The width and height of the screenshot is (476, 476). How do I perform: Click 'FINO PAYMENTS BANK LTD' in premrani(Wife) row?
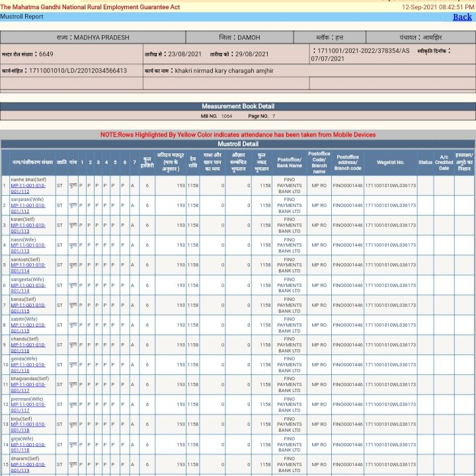[290, 405]
